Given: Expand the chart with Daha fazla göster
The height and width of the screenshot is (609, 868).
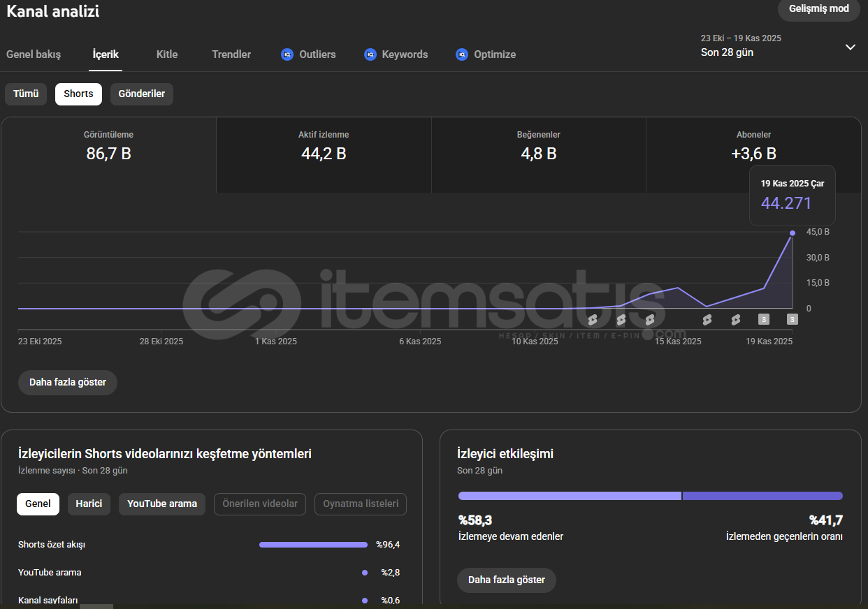Looking at the screenshot, I should [68, 383].
